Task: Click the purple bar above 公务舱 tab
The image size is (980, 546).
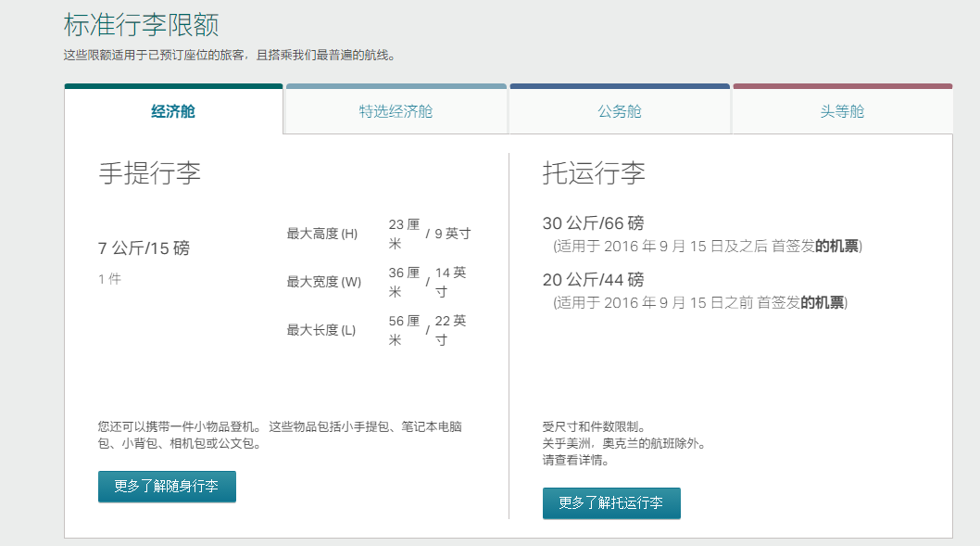Action: 619,84
